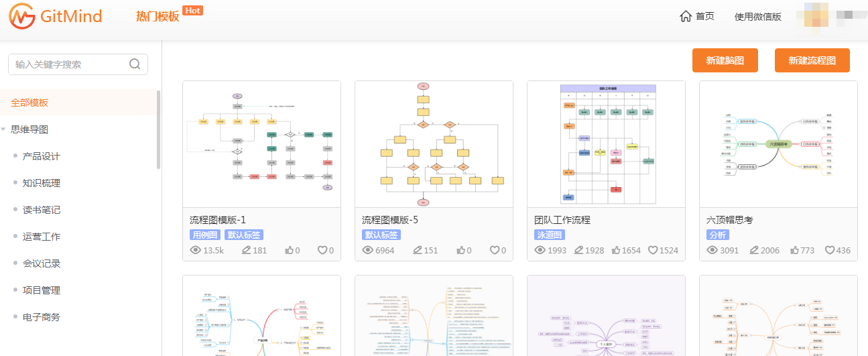Click the home icon beside 首页
The image size is (868, 356).
tap(685, 16)
